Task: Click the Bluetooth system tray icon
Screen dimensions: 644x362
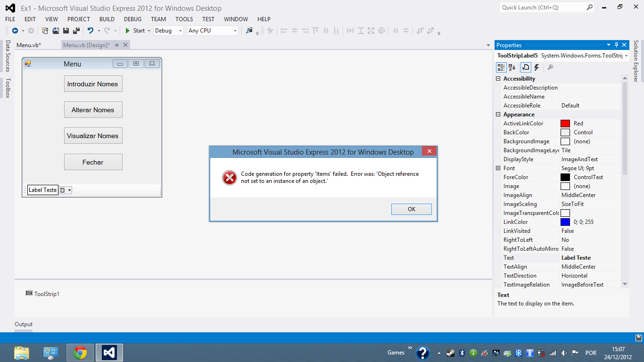Action: (x=462, y=353)
